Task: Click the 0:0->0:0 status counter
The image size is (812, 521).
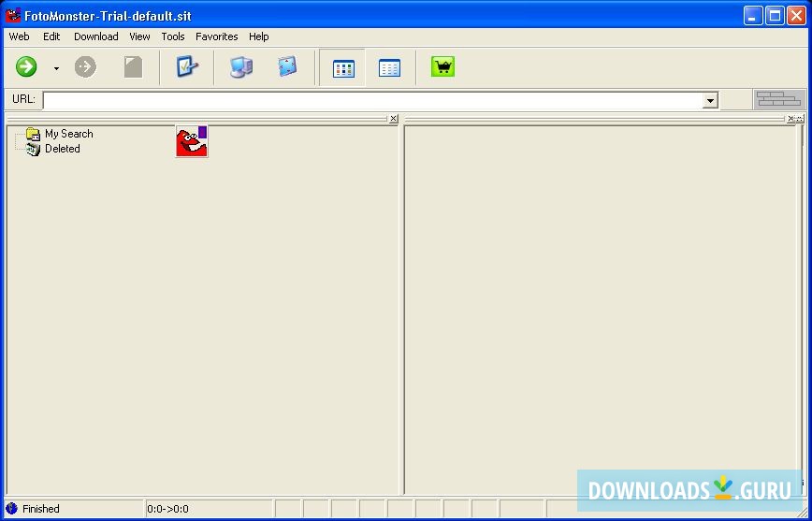Action: 167,509
